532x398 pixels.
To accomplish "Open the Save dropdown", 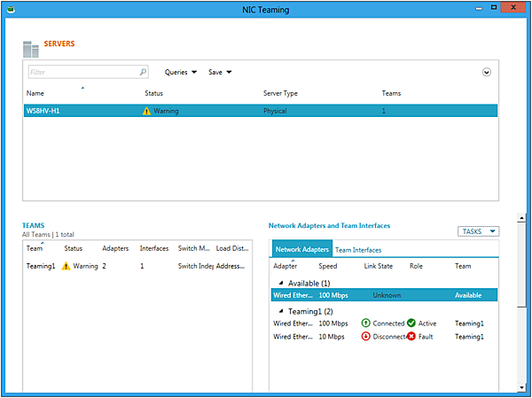I will (x=219, y=73).
